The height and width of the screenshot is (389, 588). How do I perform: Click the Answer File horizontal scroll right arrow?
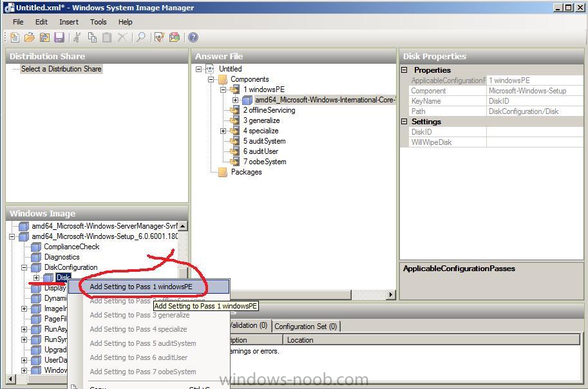coord(391,295)
